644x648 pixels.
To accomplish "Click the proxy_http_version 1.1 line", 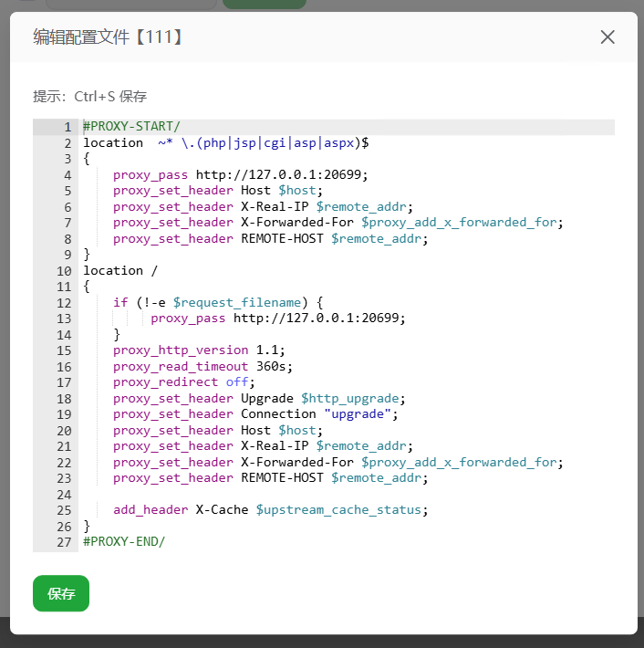I will (199, 350).
